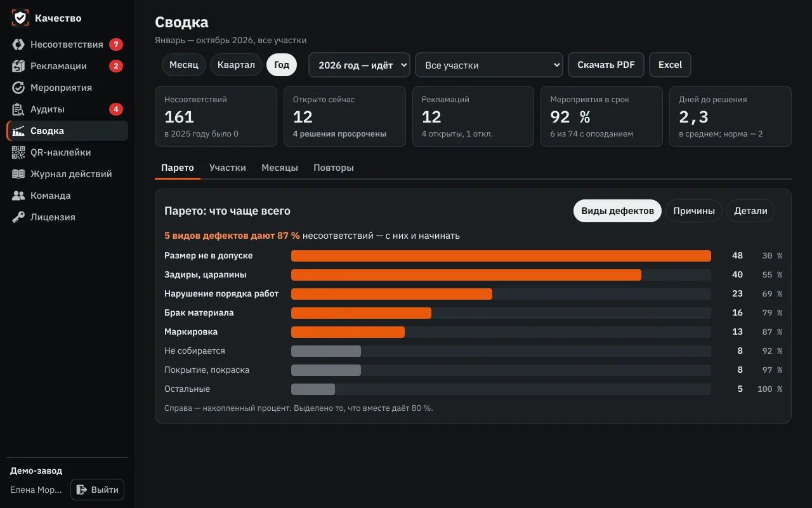Switch Pareto view to Причины
The height and width of the screenshot is (508, 812).
[694, 211]
